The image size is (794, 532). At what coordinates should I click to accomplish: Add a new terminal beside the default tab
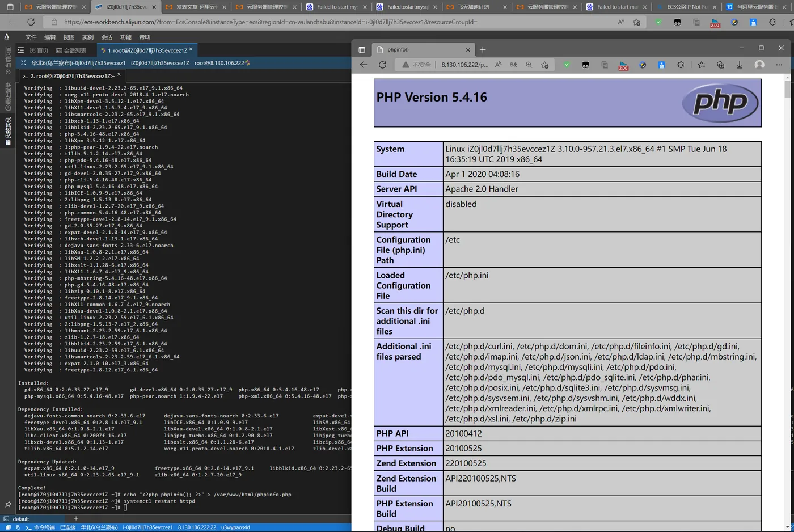tap(75, 518)
